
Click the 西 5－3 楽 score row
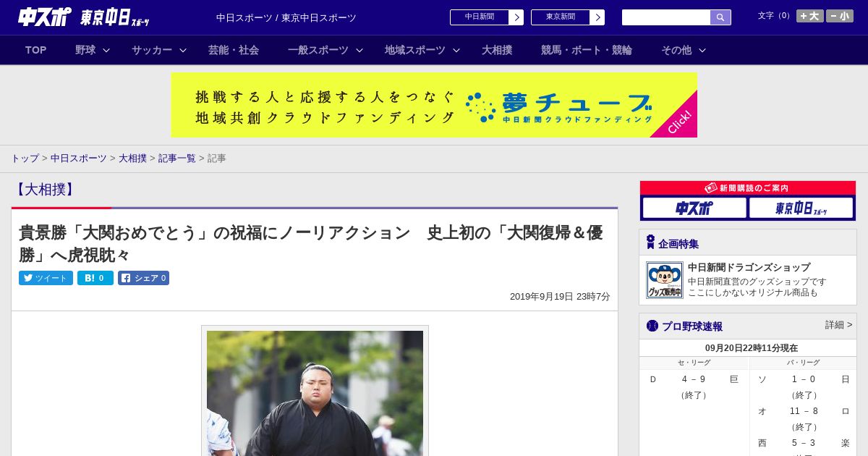pyautogui.click(x=803, y=443)
